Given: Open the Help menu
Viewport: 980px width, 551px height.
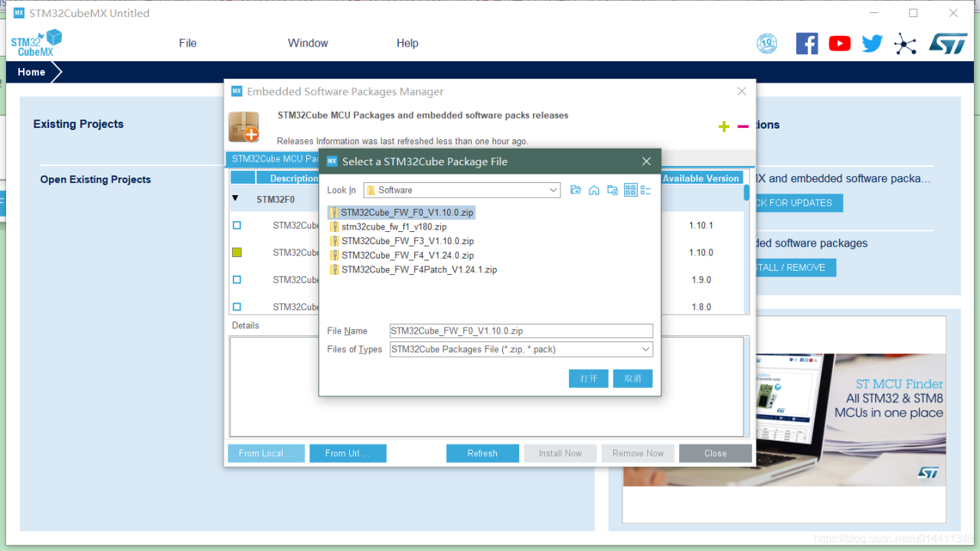Looking at the screenshot, I should pos(407,43).
